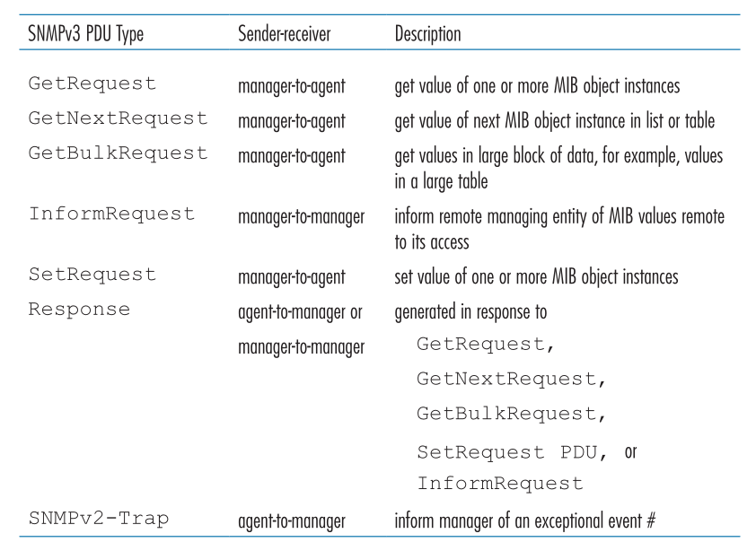This screenshot has width=756, height=551.
Task: Click the Description column header
Action: [x=427, y=34]
